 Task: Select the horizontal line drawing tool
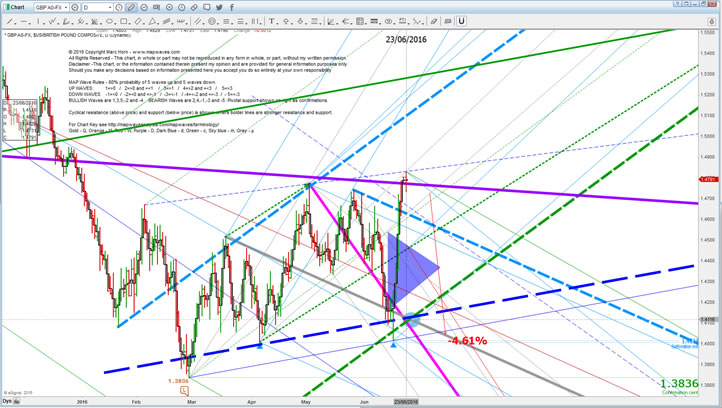[x=24, y=21]
